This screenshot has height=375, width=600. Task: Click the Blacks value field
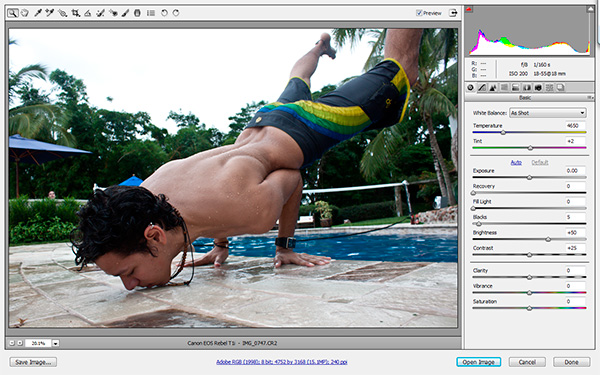(575, 217)
